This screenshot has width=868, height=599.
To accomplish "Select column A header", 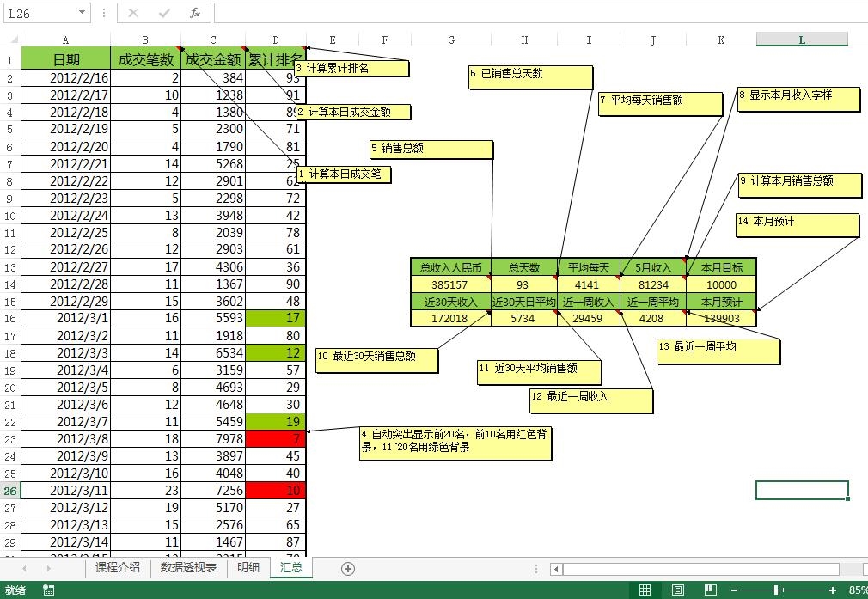I will pyautogui.click(x=65, y=40).
